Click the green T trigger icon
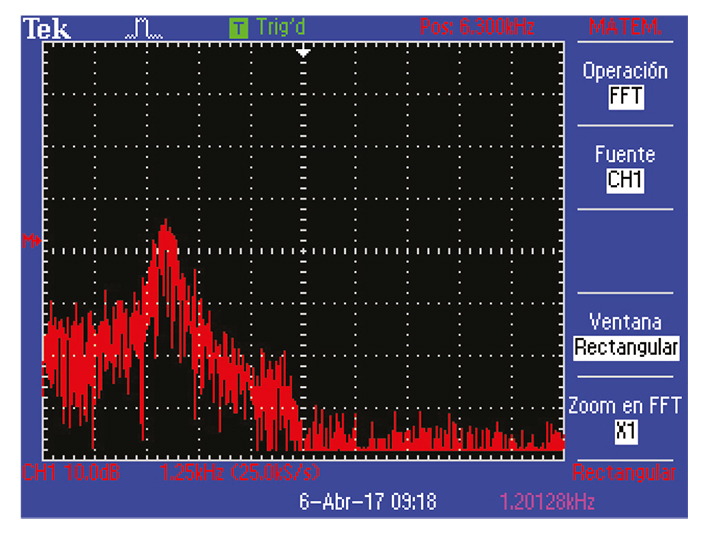The image size is (709, 535). (238, 28)
